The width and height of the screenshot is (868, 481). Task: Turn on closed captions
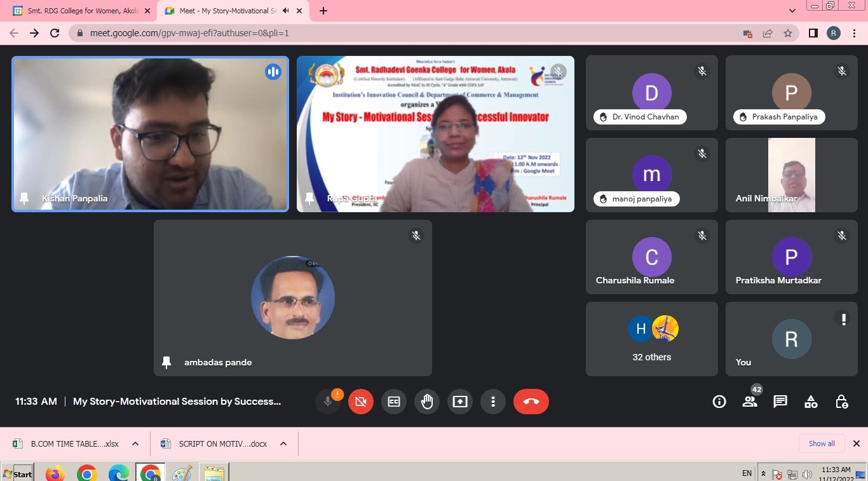tap(394, 402)
